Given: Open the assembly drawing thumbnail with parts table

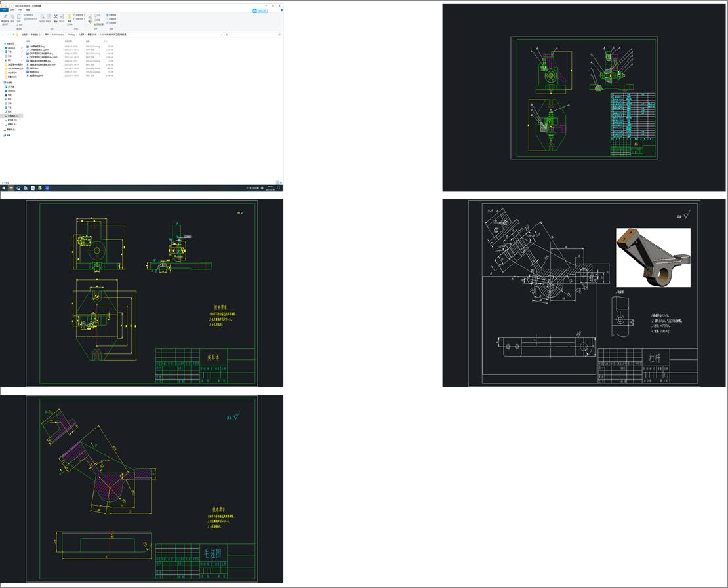Looking at the screenshot, I should coord(584,98).
